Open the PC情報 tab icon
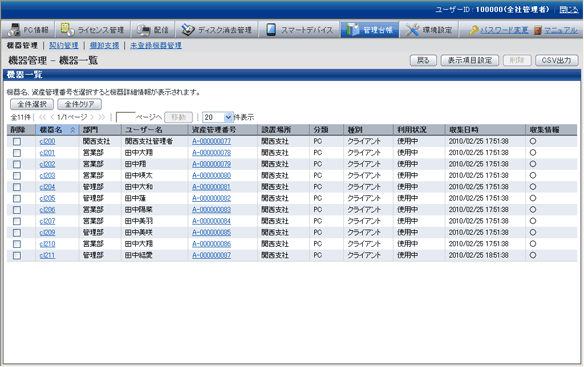The height and width of the screenshot is (367, 584). (15, 29)
